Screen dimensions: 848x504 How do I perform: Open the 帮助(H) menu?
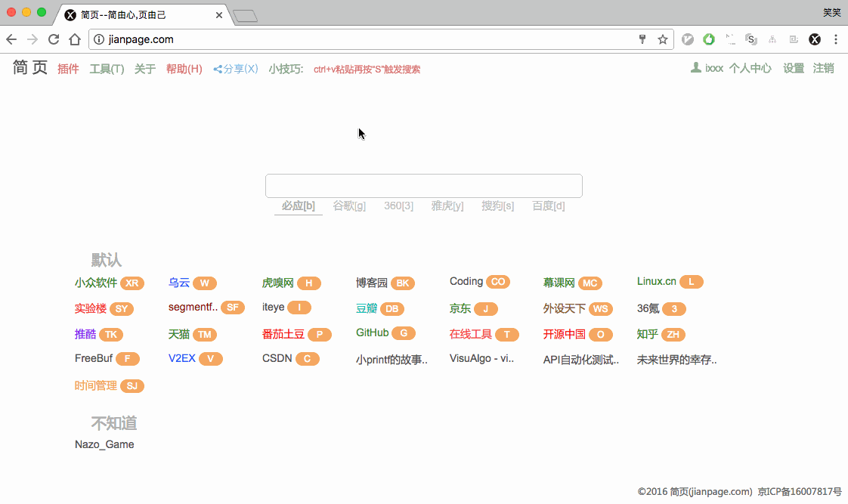pos(184,69)
